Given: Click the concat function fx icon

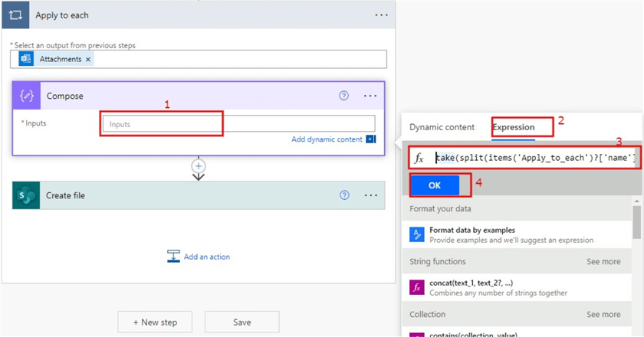Looking at the screenshot, I should point(417,287).
